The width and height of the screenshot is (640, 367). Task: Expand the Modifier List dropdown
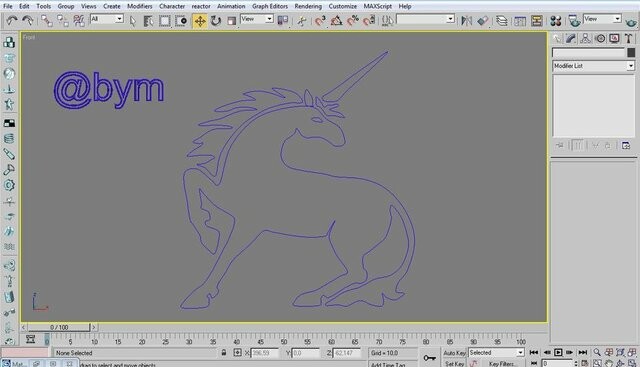[593, 66]
